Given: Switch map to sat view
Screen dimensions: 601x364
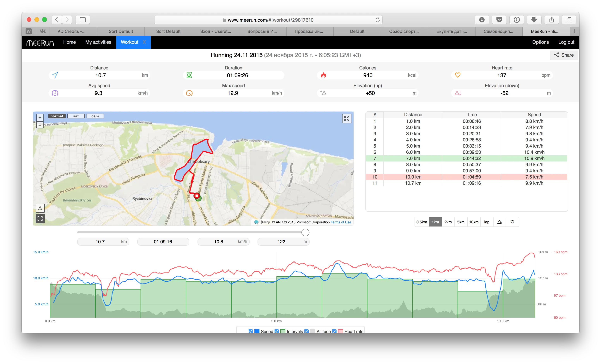Looking at the screenshot, I should (x=76, y=116).
